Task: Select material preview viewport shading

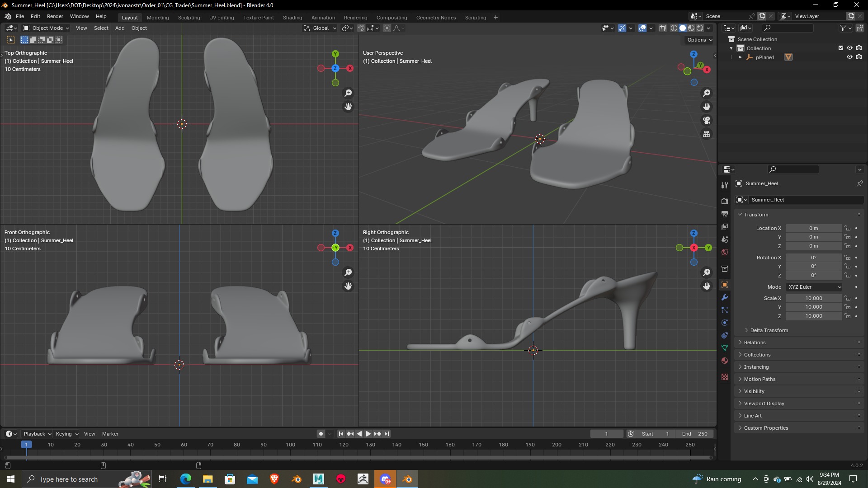Action: [x=691, y=28]
